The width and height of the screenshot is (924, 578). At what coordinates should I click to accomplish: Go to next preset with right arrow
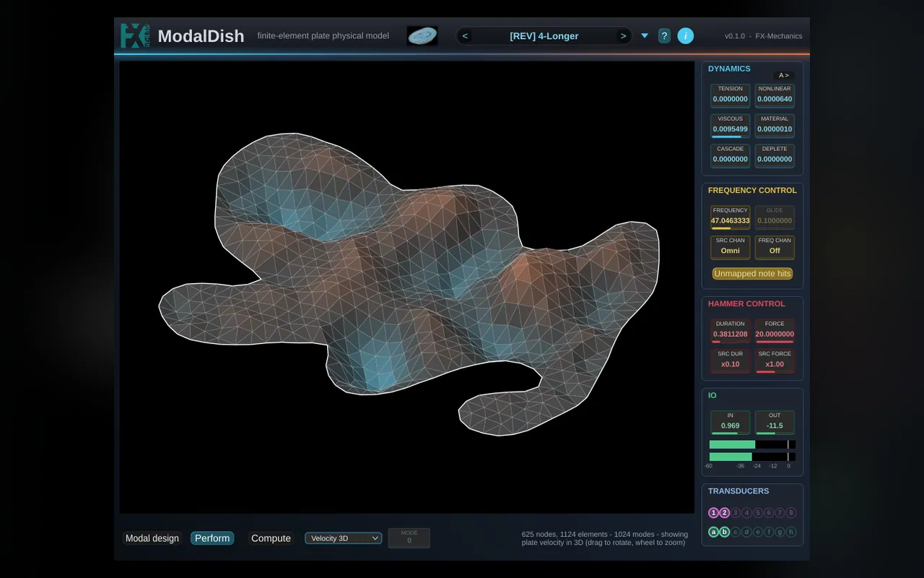(623, 36)
